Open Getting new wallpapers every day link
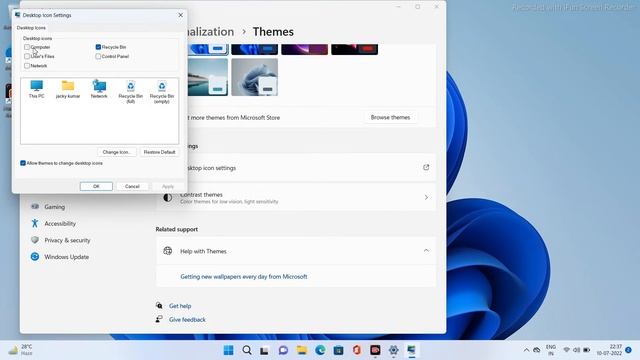Screen dimensions: 640x360 tap(244, 276)
